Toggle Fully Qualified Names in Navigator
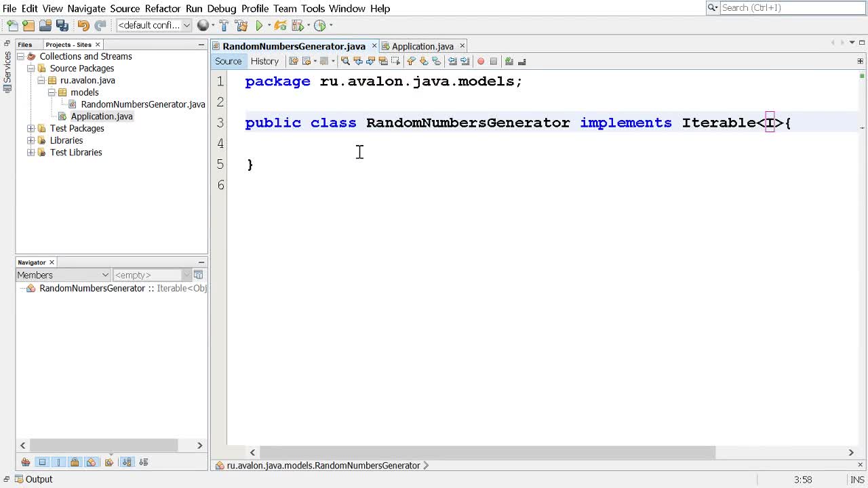Screen dimensions: 868x488 click(108, 462)
